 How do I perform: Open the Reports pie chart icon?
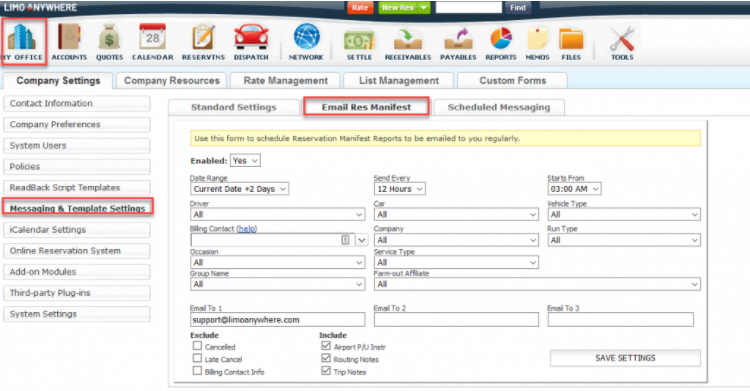pyautogui.click(x=501, y=38)
